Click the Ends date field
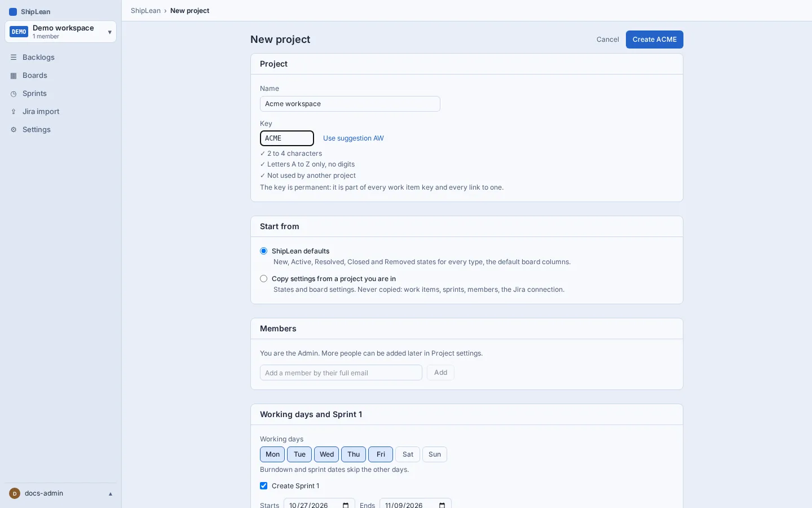Image resolution: width=812 pixels, height=508 pixels. [416, 503]
